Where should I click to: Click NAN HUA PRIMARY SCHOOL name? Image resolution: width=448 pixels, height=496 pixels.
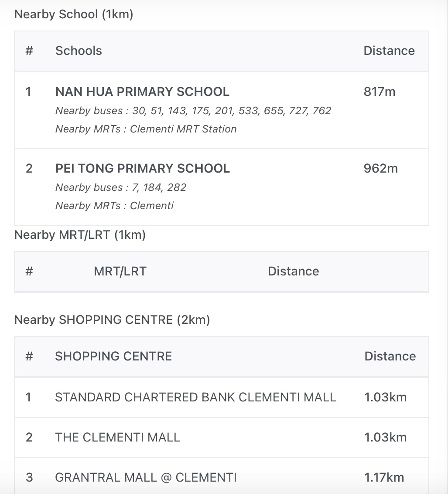click(x=142, y=92)
